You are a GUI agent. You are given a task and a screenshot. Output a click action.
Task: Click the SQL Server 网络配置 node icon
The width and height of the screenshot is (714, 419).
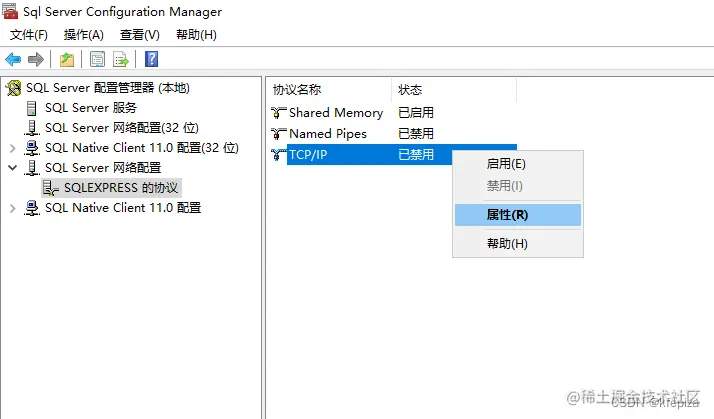(x=31, y=168)
